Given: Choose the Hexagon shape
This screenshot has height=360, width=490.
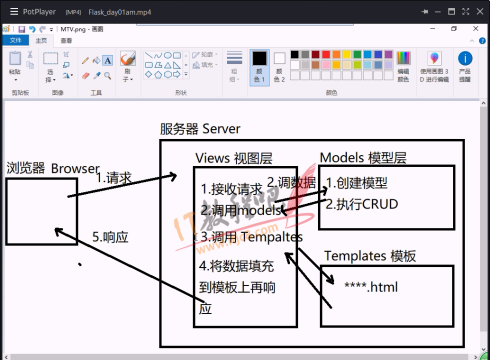Looking at the screenshot, I should pos(168,75).
